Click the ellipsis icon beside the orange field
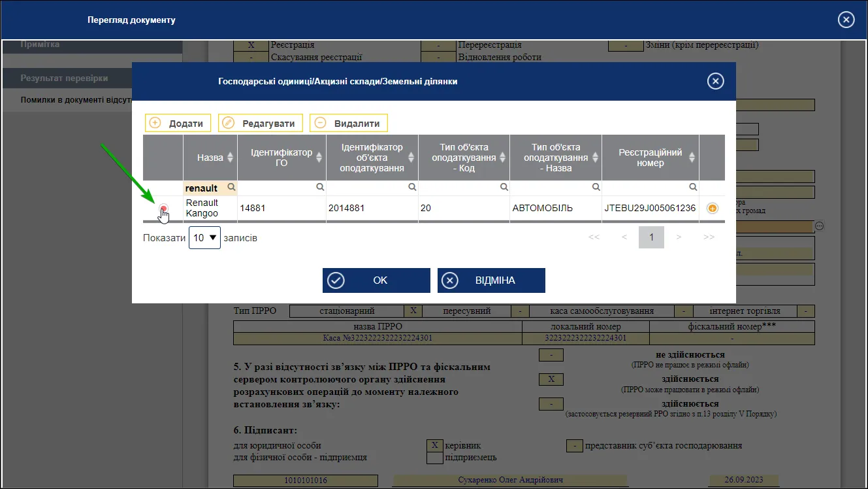Image resolution: width=868 pixels, height=489 pixels. pos(819,226)
